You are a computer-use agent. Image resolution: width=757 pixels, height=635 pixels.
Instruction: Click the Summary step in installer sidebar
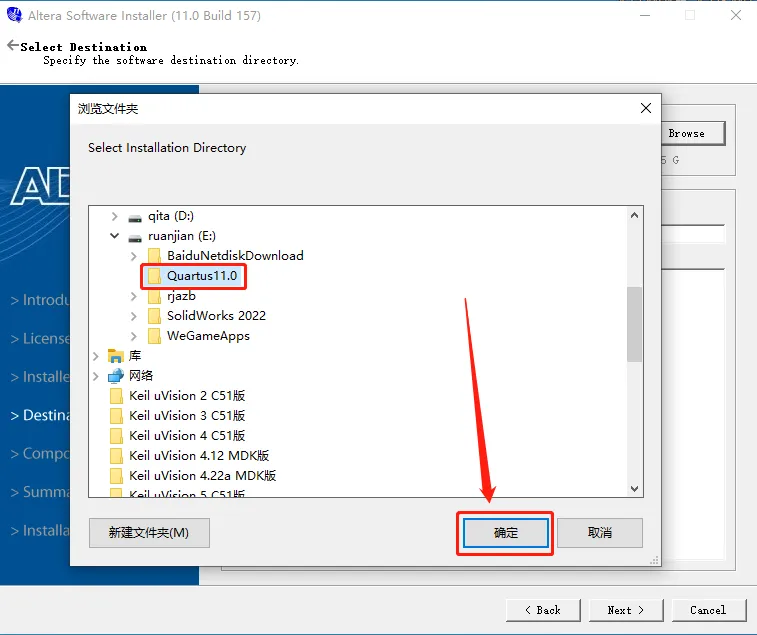tap(40, 492)
